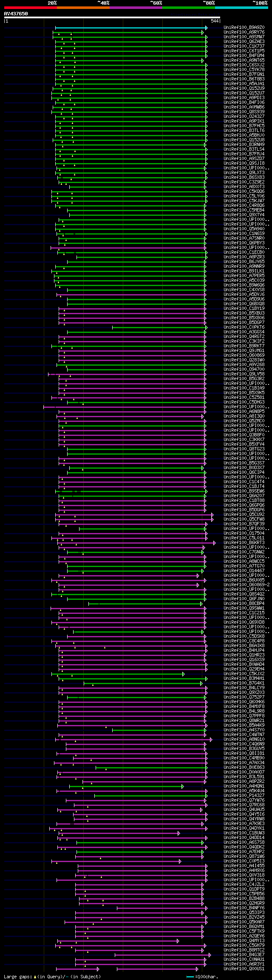Select the UniRef100_A8NG10 label
The height and width of the screenshot is (980, 272).
pos(244,739)
